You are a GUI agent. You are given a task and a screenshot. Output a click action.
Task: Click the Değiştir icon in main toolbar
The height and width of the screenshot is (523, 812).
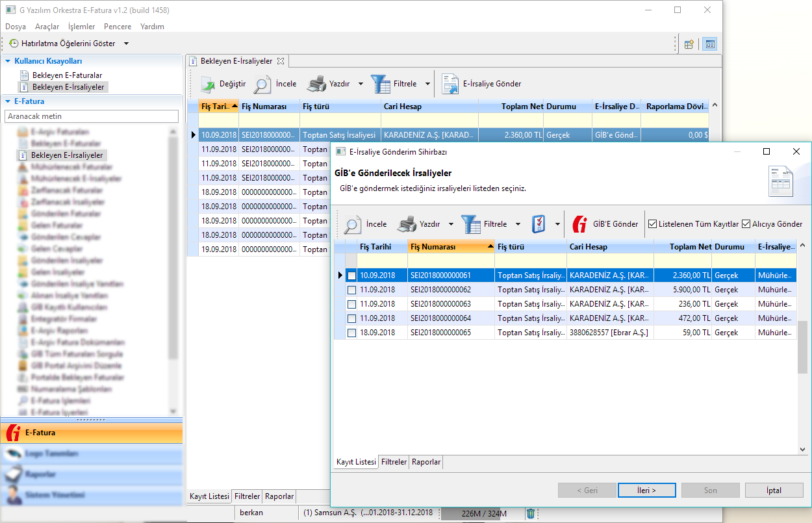208,84
